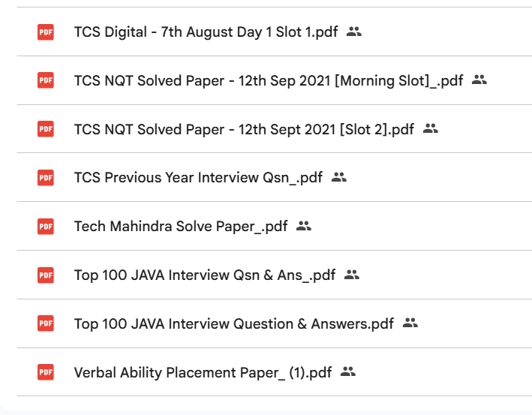Open Top 100 JAVA Interview Qsn & Ans_.pdf
The height and width of the screenshot is (415, 532).
(x=205, y=275)
